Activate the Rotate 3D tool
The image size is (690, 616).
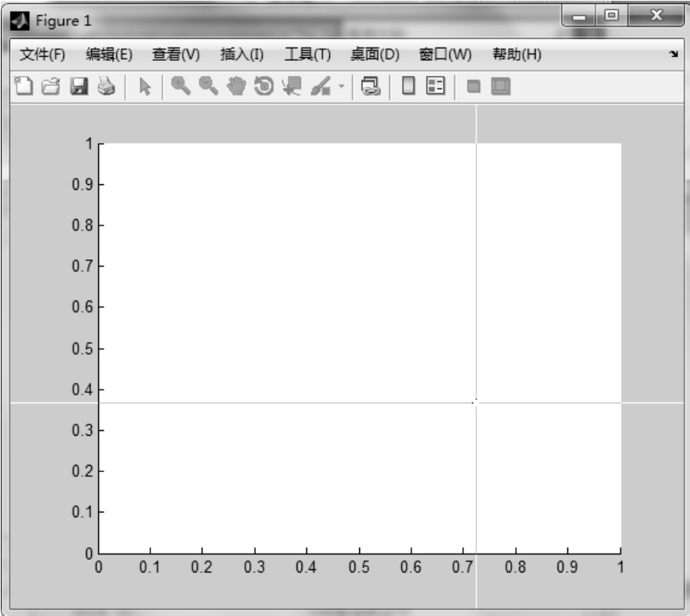pos(264,86)
